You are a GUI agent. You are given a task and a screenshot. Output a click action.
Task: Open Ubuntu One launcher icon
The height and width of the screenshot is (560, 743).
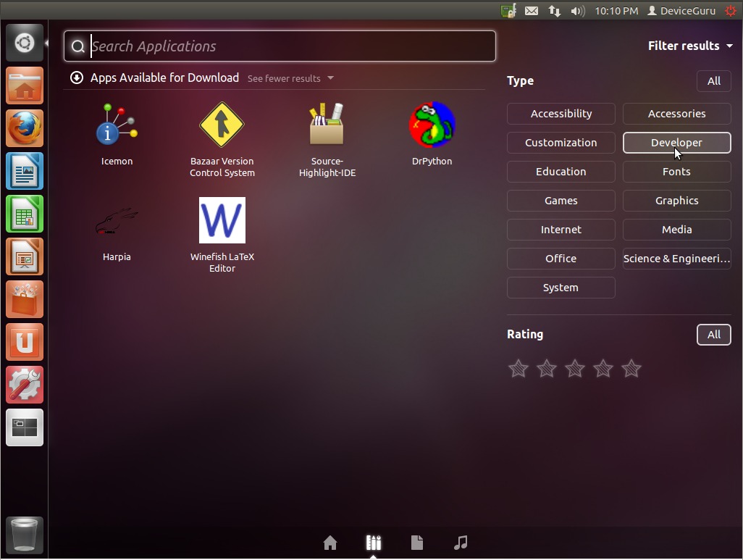(25, 342)
